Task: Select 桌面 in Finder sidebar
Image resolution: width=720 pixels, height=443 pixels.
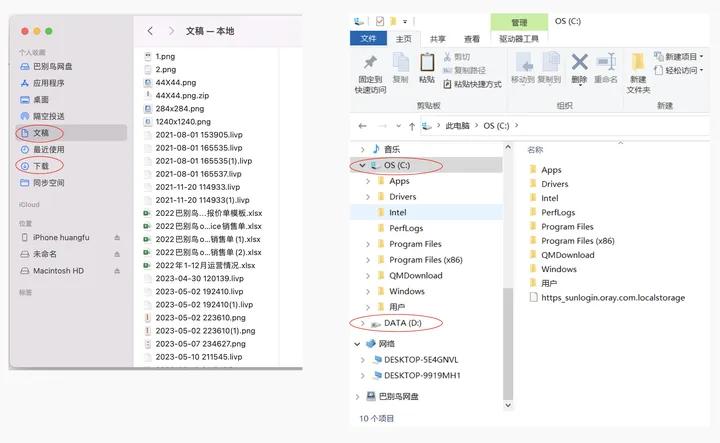Action: (x=34, y=100)
